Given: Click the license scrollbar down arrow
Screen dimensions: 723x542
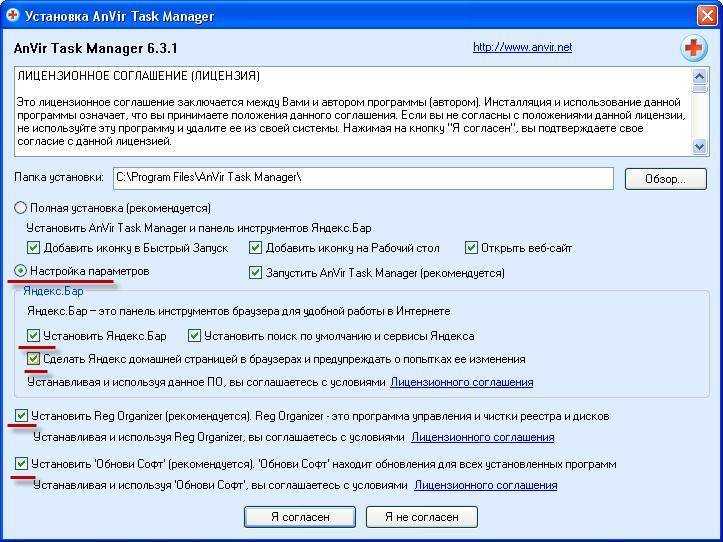Looking at the screenshot, I should pos(699,147).
